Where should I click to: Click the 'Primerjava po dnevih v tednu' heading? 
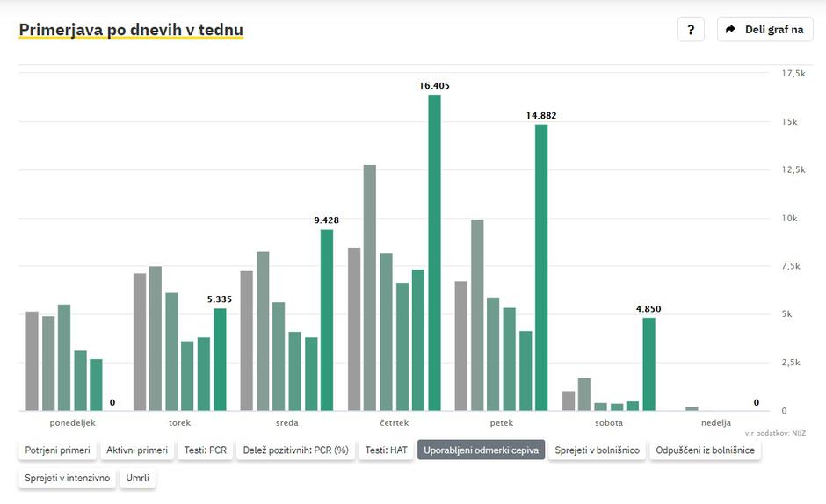coord(131,30)
